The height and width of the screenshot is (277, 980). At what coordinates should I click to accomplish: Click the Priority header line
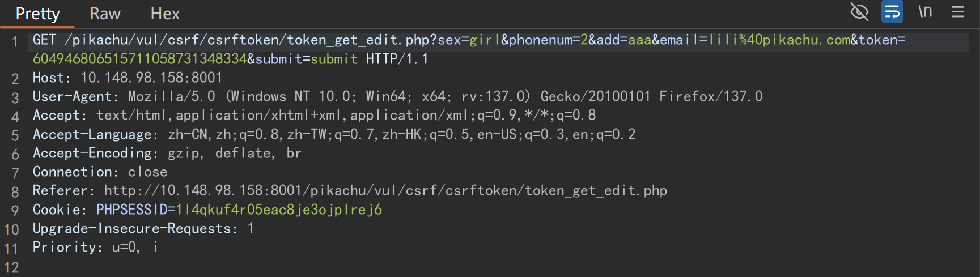coord(95,247)
